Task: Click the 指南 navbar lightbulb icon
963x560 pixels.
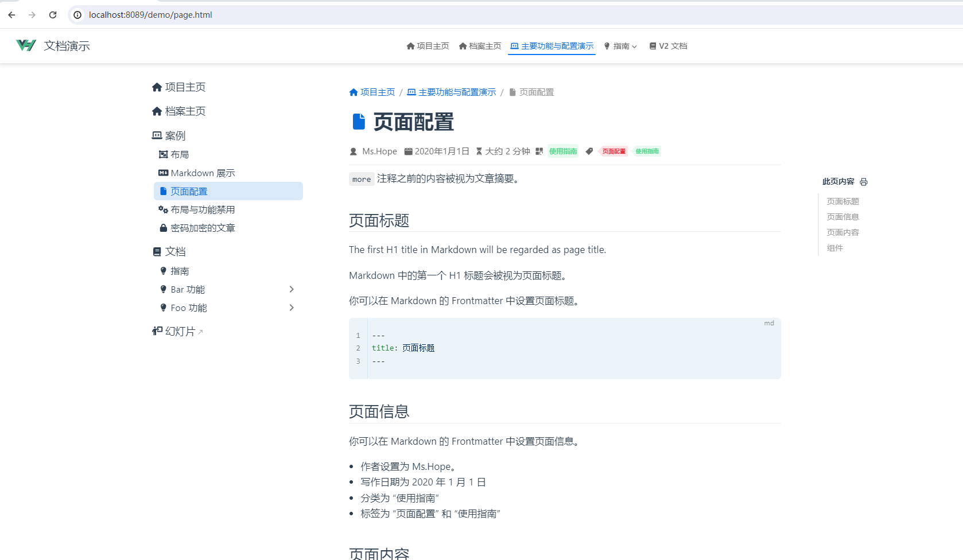Action: pos(607,46)
